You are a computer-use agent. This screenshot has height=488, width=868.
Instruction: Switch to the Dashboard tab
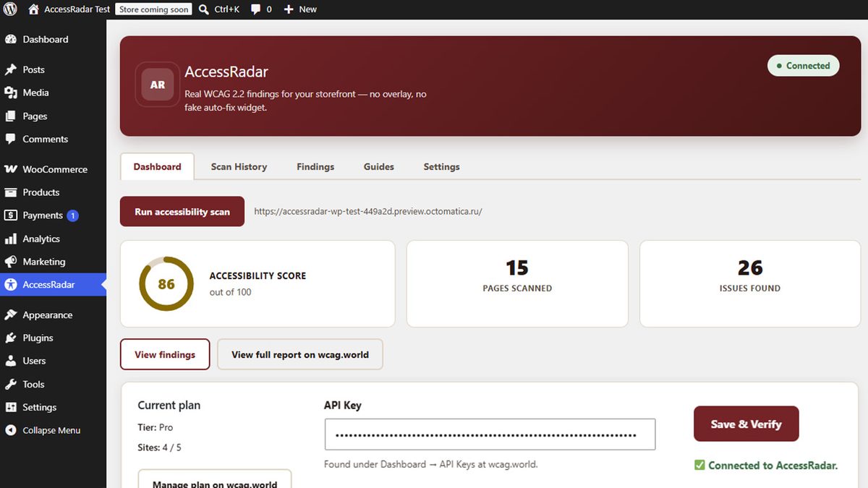pyautogui.click(x=157, y=166)
